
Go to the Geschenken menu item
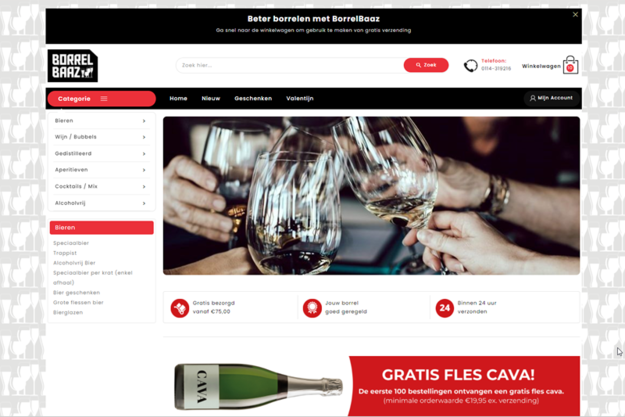253,98
